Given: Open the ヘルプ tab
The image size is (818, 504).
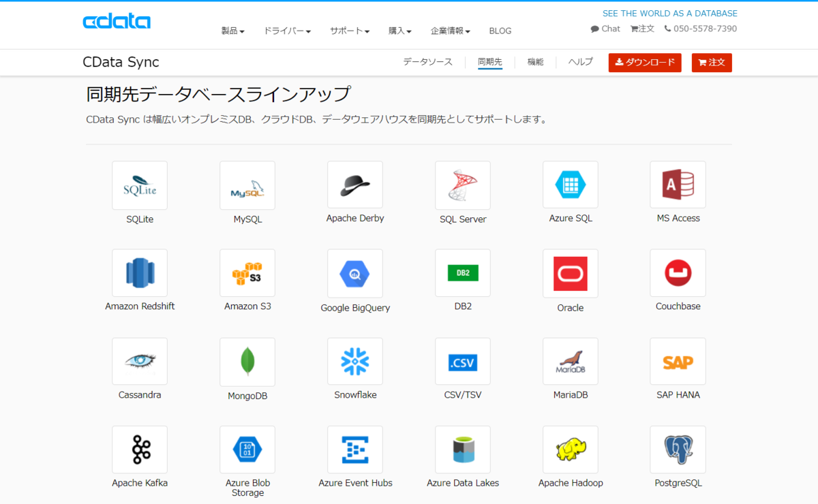Looking at the screenshot, I should [581, 62].
